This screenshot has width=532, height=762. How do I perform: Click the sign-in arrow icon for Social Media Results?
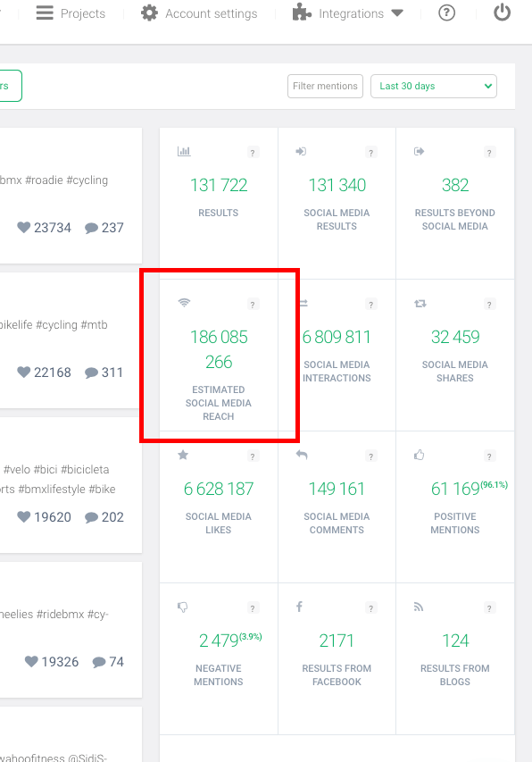point(301,152)
